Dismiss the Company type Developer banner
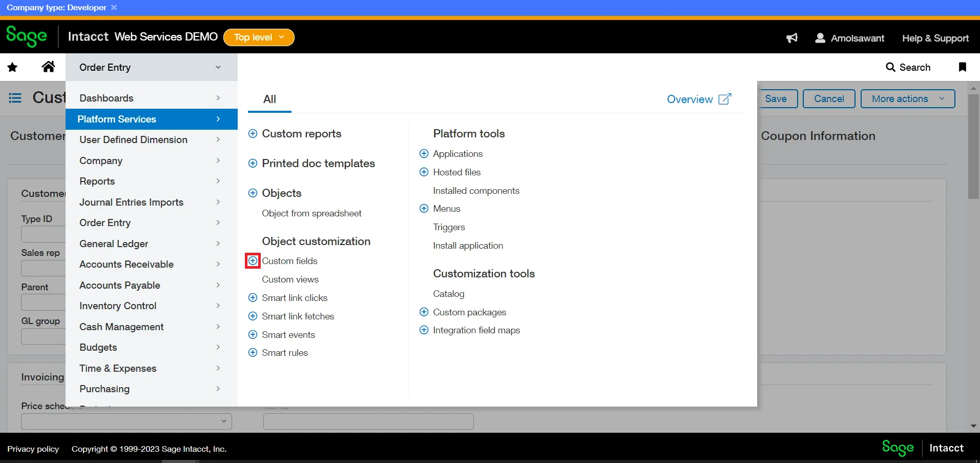The width and height of the screenshot is (980, 463). 114,8
